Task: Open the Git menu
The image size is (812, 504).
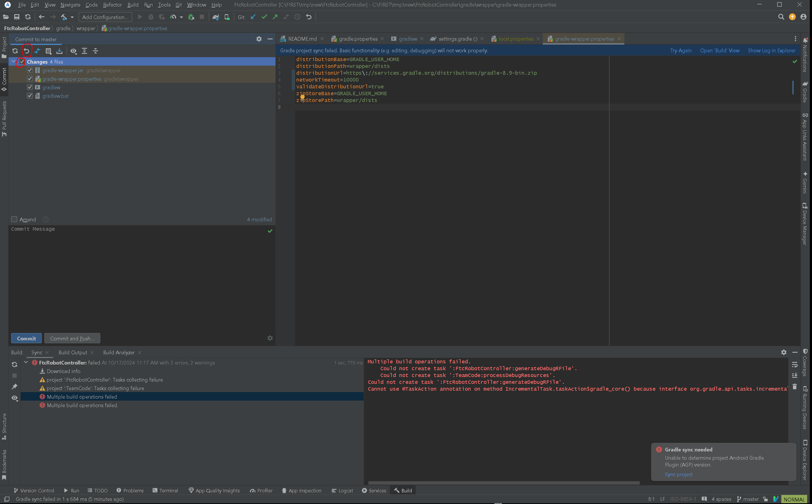Action: [178, 5]
